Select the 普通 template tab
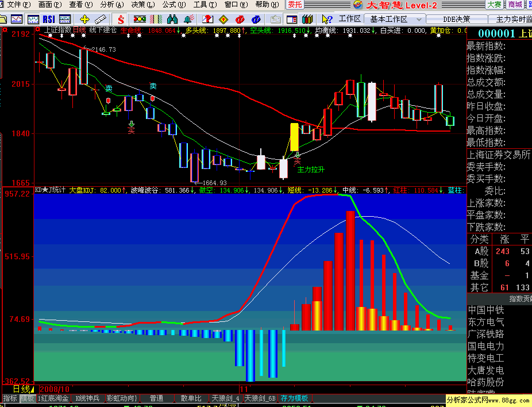The image size is (532, 407). click(x=157, y=398)
